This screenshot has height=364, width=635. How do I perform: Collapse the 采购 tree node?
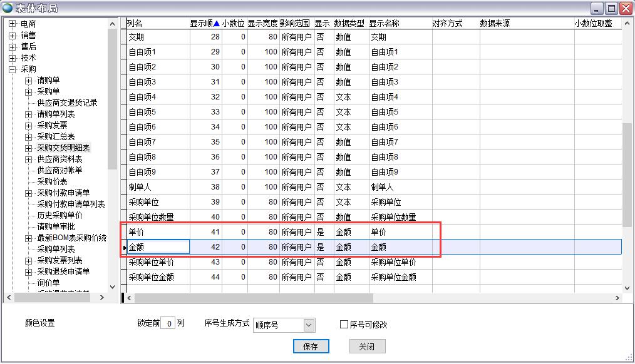click(12, 69)
